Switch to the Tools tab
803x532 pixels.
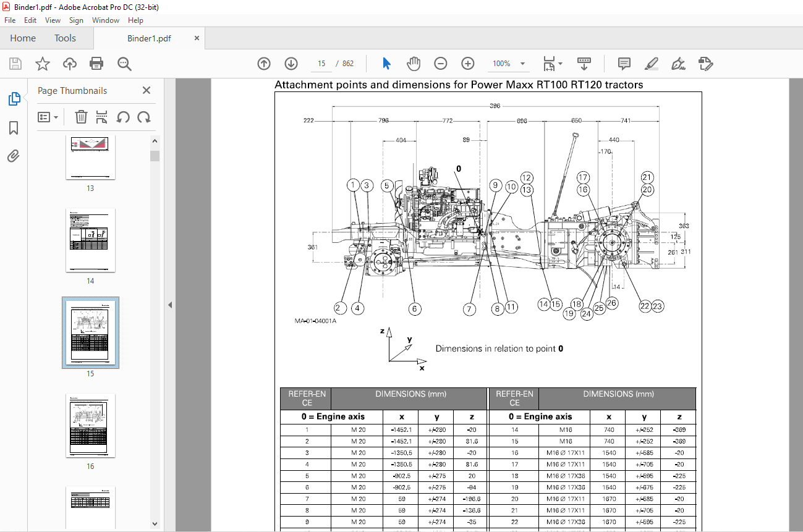pyautogui.click(x=65, y=38)
